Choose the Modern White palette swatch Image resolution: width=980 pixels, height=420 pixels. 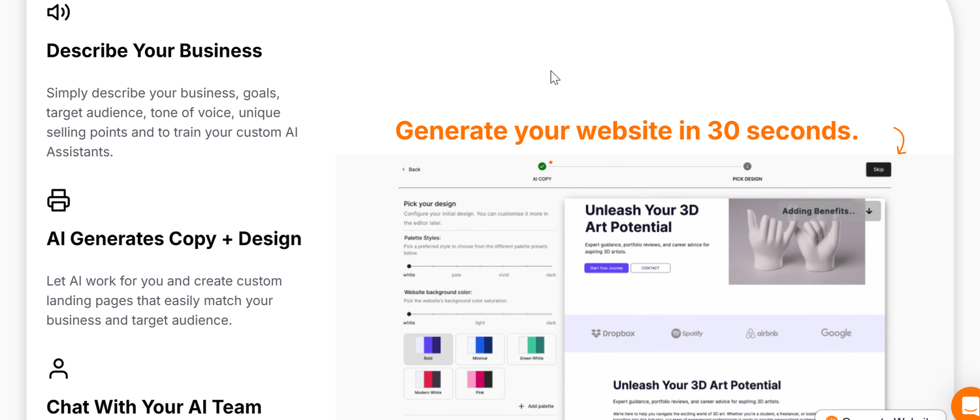tap(428, 383)
